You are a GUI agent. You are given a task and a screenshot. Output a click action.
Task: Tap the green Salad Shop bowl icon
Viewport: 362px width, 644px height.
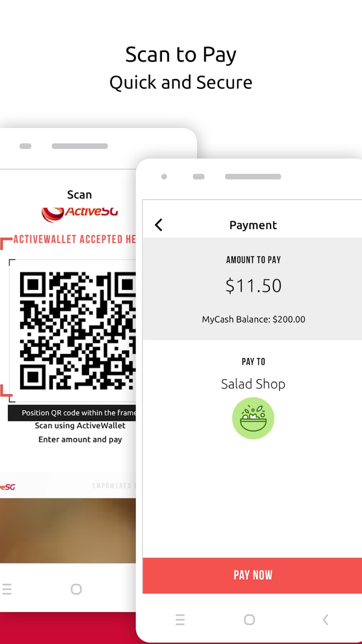(253, 418)
